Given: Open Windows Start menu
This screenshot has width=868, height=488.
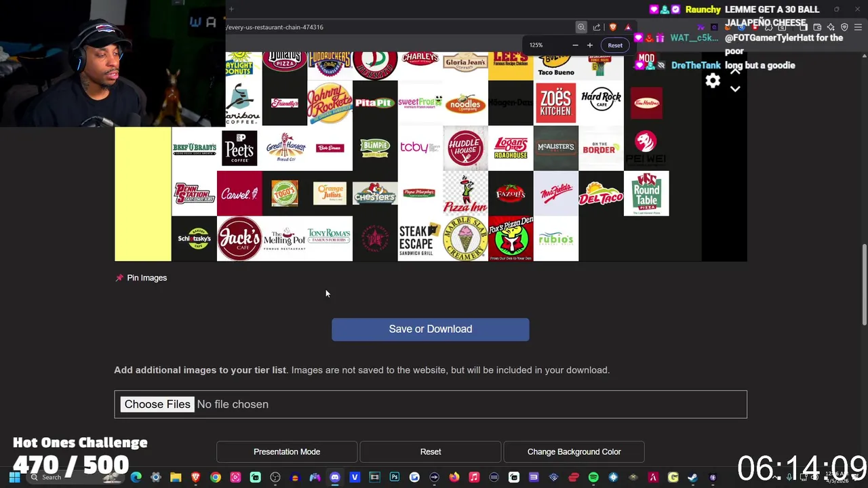Looking at the screenshot, I should 14,477.
